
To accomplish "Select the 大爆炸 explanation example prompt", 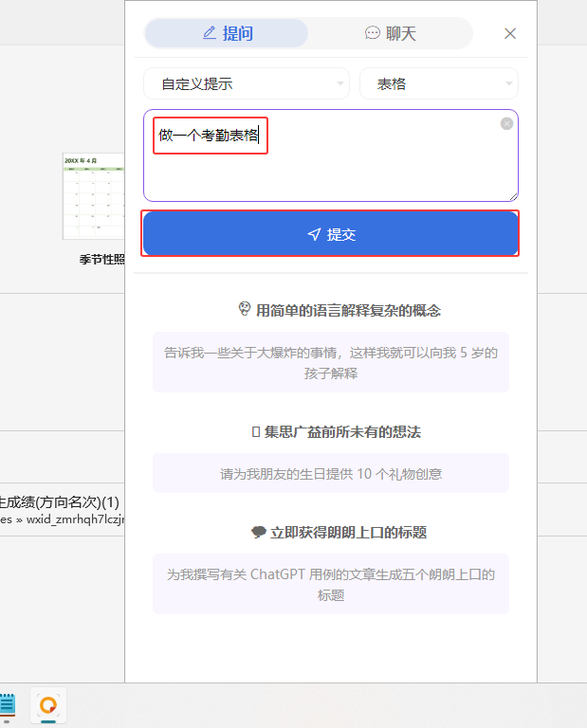I will tap(331, 362).
